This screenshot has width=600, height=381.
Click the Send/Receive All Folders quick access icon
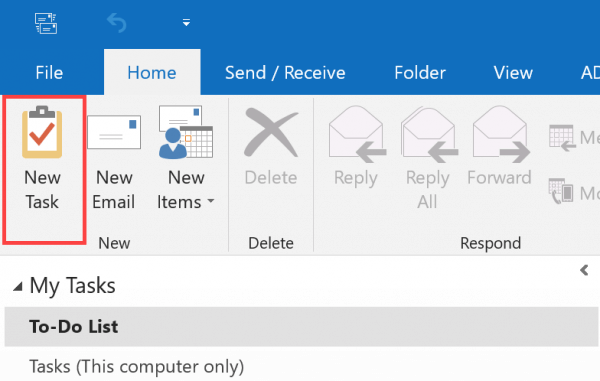pyautogui.click(x=46, y=23)
